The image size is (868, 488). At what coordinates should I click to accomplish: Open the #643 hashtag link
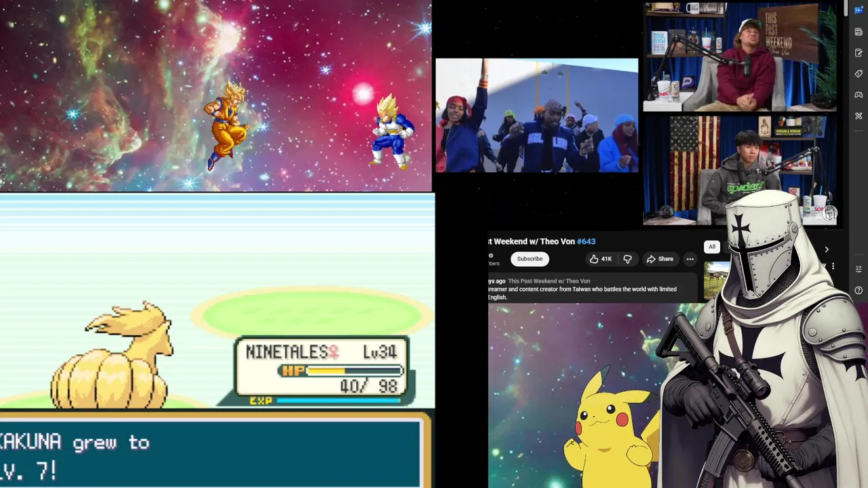586,241
